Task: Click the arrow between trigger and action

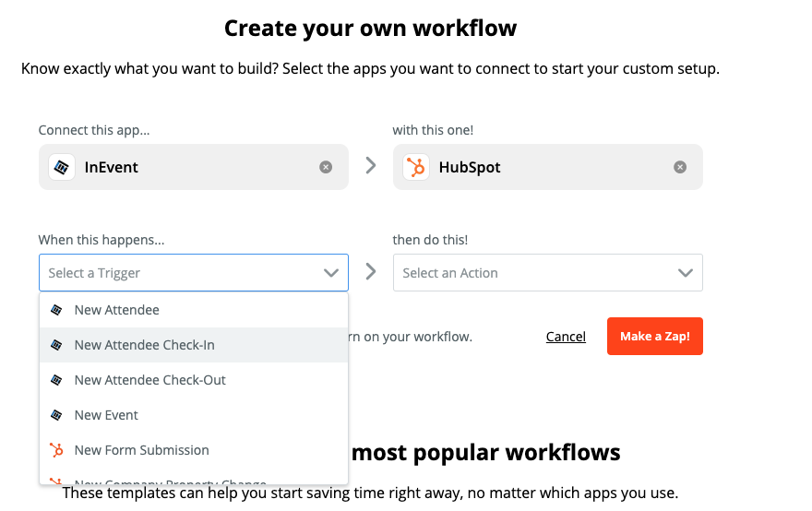Action: pyautogui.click(x=371, y=271)
